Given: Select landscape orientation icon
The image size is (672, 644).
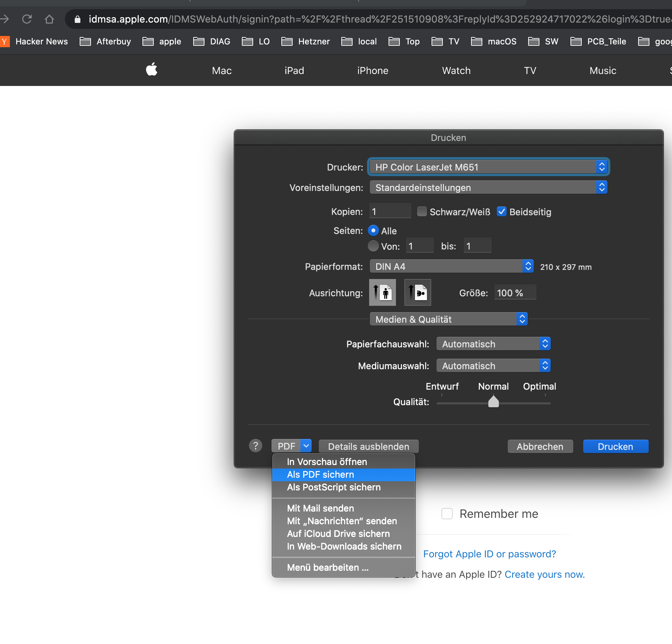Looking at the screenshot, I should point(417,292).
